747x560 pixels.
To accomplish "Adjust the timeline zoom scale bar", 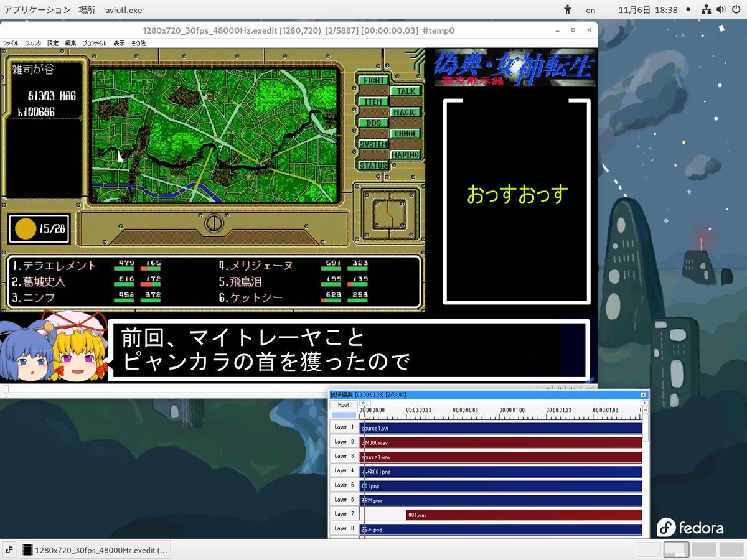I will tap(344, 415).
